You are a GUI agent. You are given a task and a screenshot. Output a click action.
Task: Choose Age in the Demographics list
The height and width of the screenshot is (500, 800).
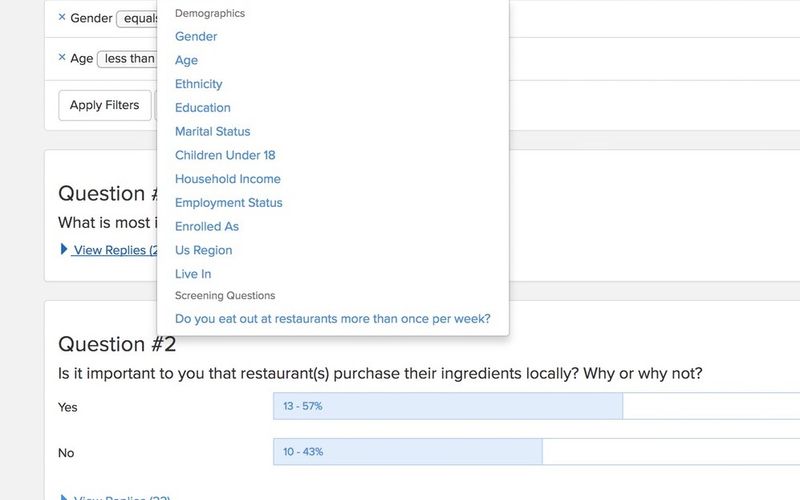(x=187, y=60)
